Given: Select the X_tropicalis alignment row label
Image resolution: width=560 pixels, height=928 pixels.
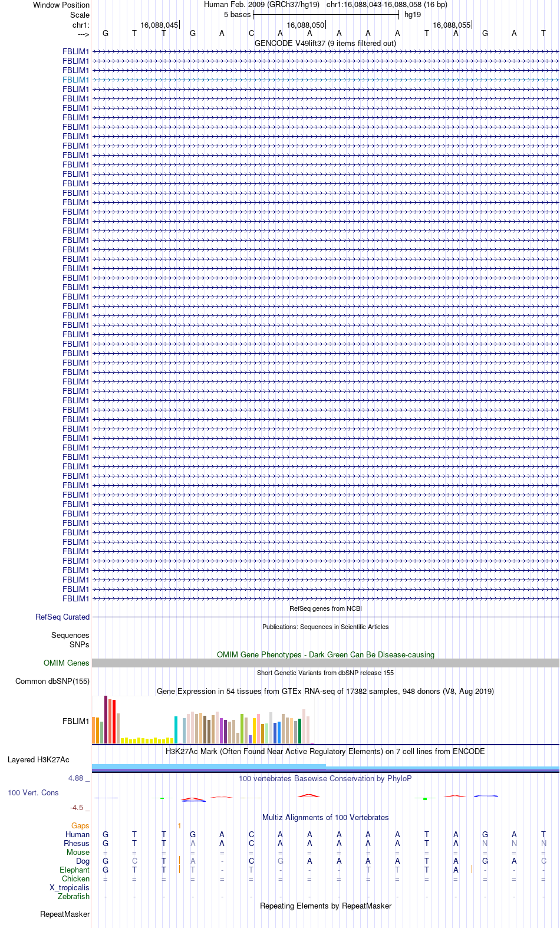Looking at the screenshot, I should point(70,887).
